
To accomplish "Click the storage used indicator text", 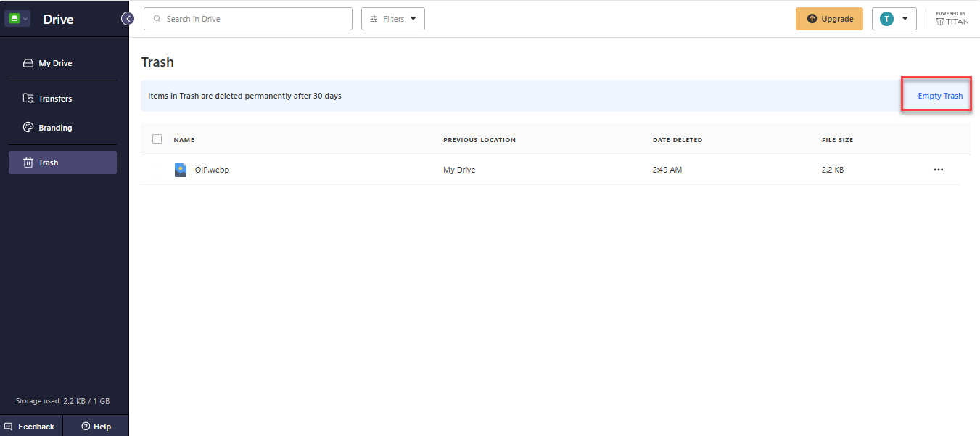I will (62, 401).
